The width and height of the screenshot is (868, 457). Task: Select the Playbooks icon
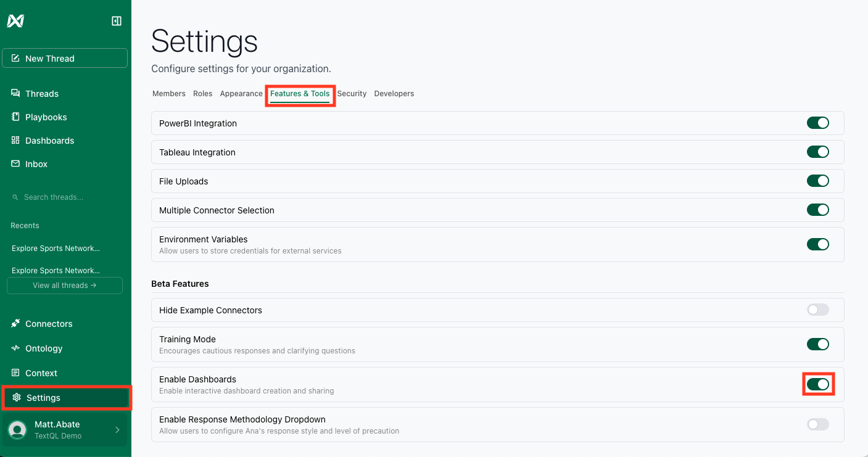(x=46, y=117)
